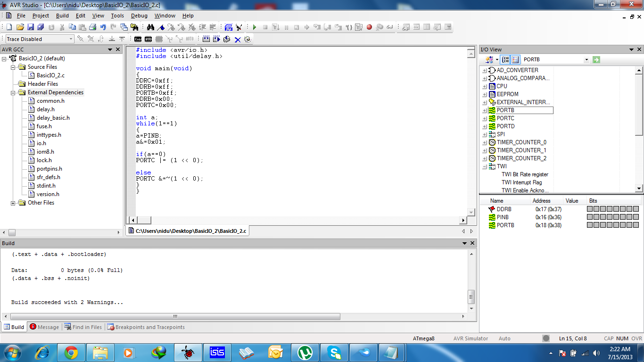Open Chrome from the taskbar
Viewport: 644px width, 362px height.
[x=71, y=352]
